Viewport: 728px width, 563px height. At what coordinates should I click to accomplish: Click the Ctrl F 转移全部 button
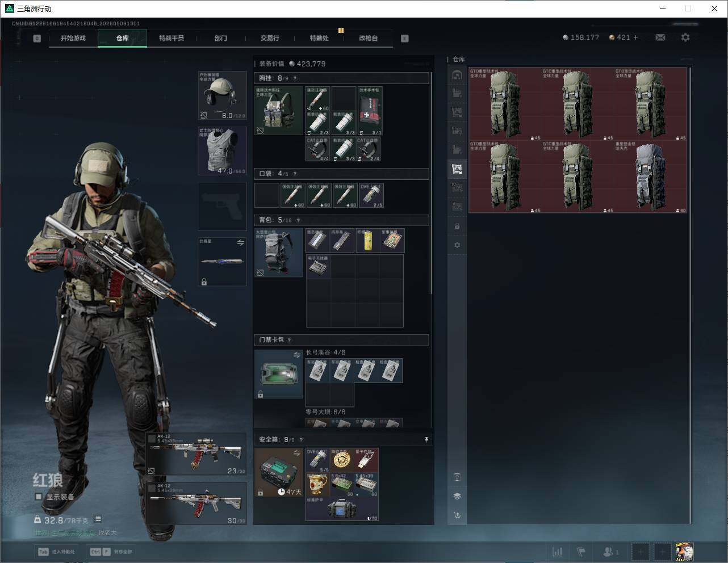point(111,552)
